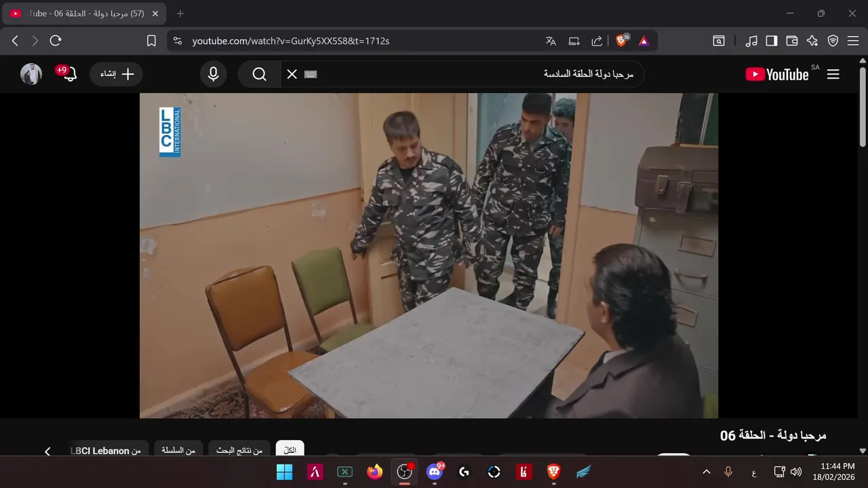Click the video player to pause
Screen dimensions: 868x488
click(x=429, y=256)
